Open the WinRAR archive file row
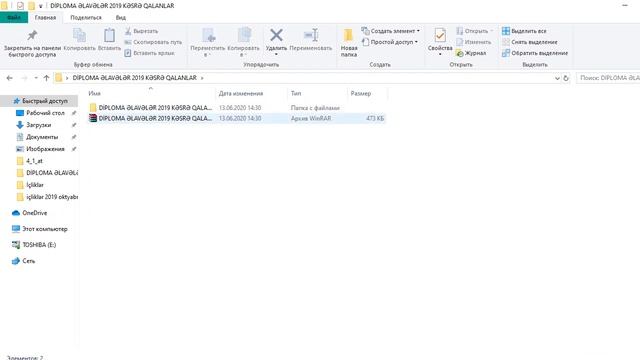 pos(237,118)
